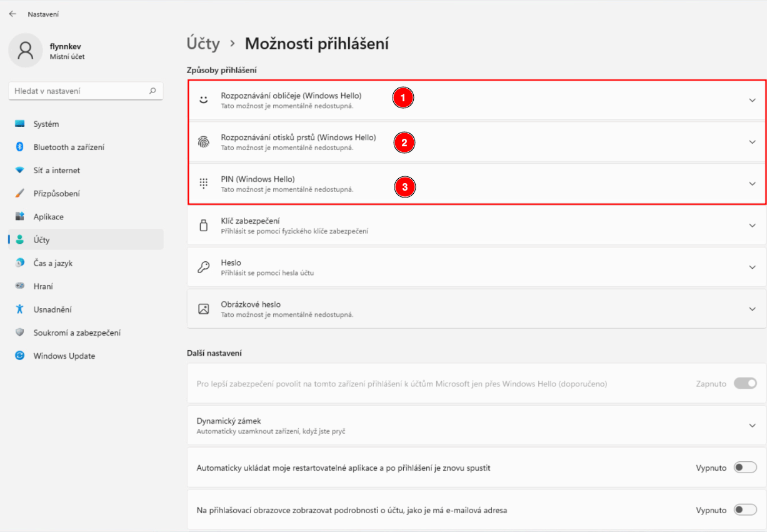Image resolution: width=767 pixels, height=532 pixels.
Task: Click the fingerprint recognition icon
Action: click(x=203, y=142)
